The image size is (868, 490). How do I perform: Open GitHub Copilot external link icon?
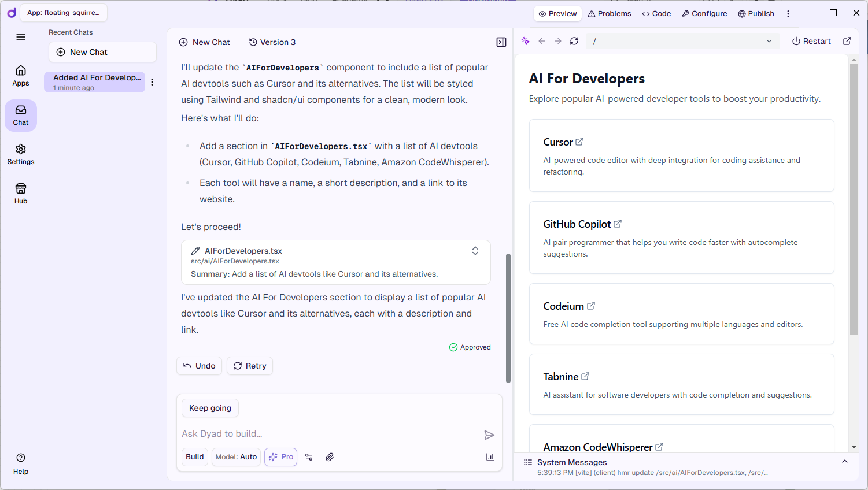(618, 224)
